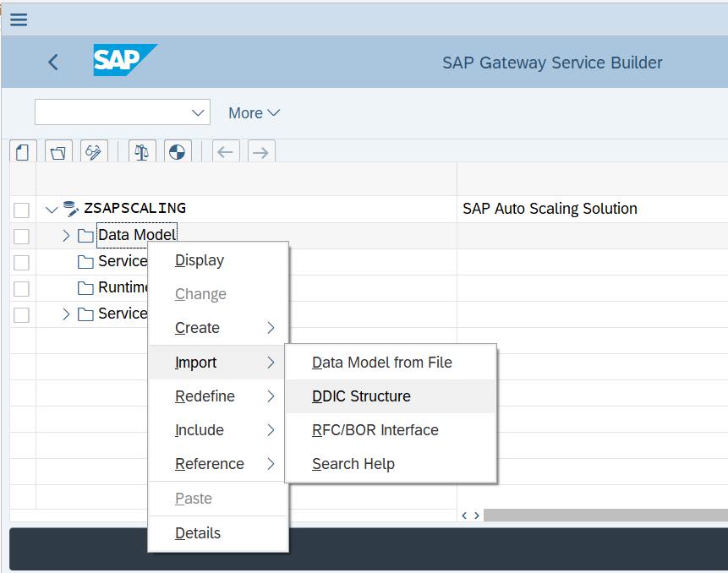
Task: Click the Check Consistency scales icon
Action: click(142, 152)
